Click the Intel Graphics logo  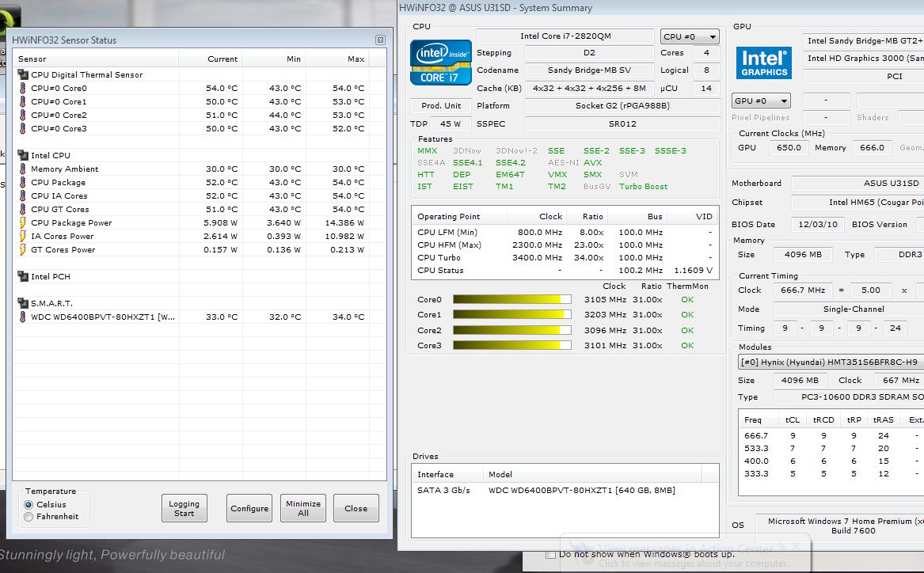click(x=764, y=63)
